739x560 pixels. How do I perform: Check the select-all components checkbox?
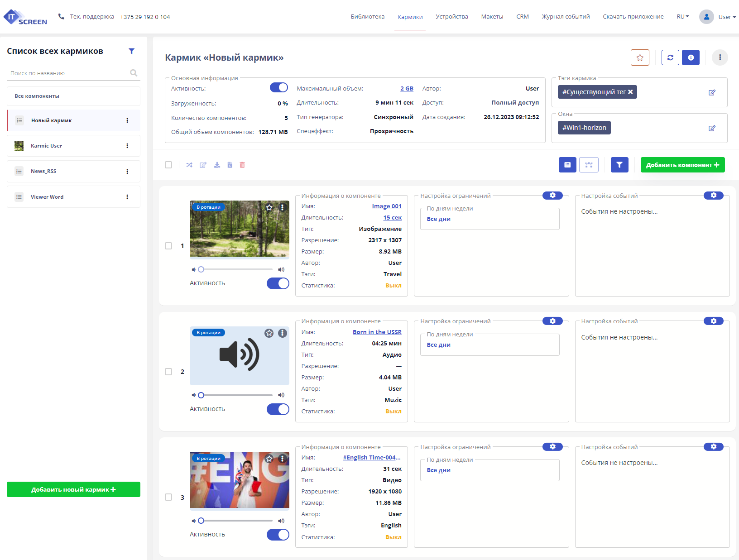(x=168, y=165)
